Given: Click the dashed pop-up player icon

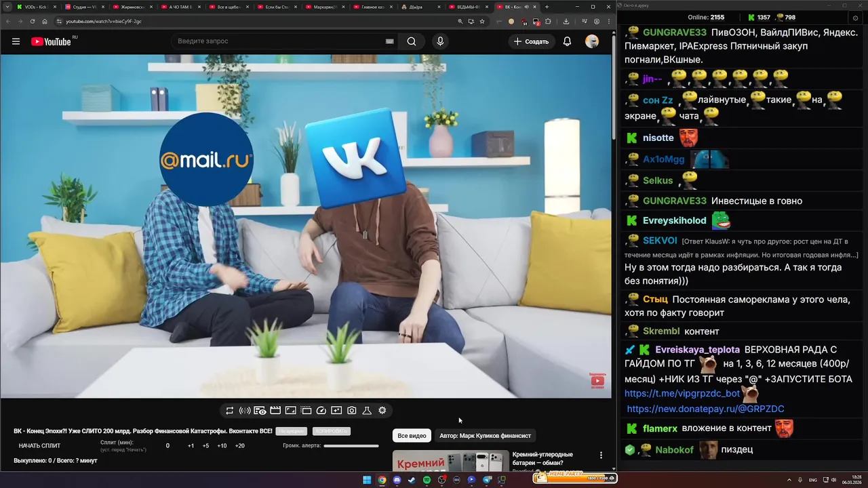Looking at the screenshot, I should [306, 411].
